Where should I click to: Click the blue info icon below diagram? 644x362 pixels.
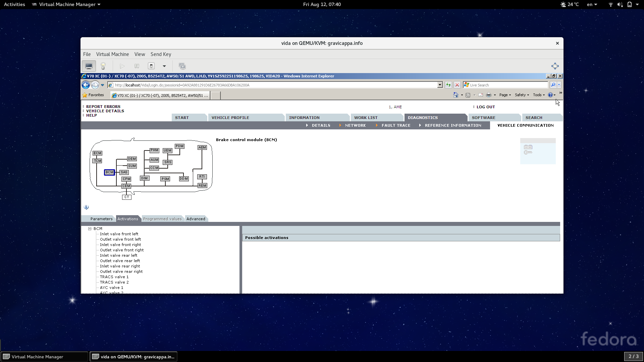pos(86,207)
